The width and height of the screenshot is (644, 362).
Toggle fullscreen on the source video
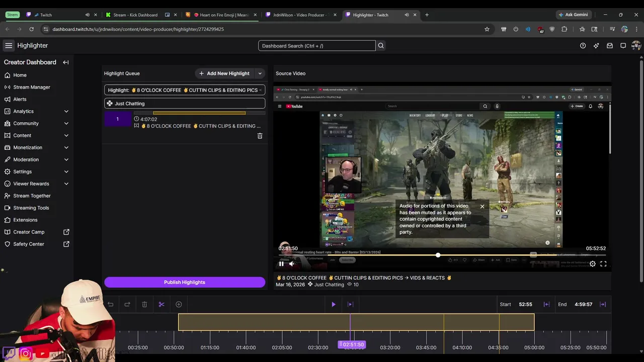click(x=603, y=263)
